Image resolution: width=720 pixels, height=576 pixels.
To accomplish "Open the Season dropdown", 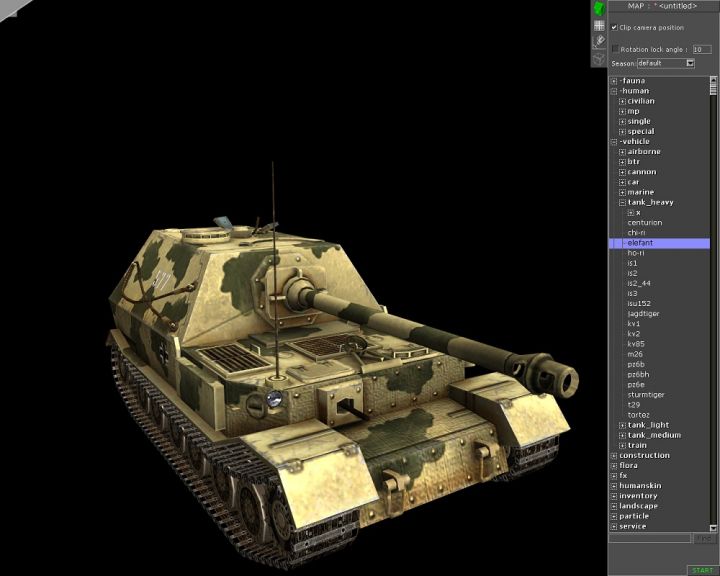I will (x=690, y=63).
